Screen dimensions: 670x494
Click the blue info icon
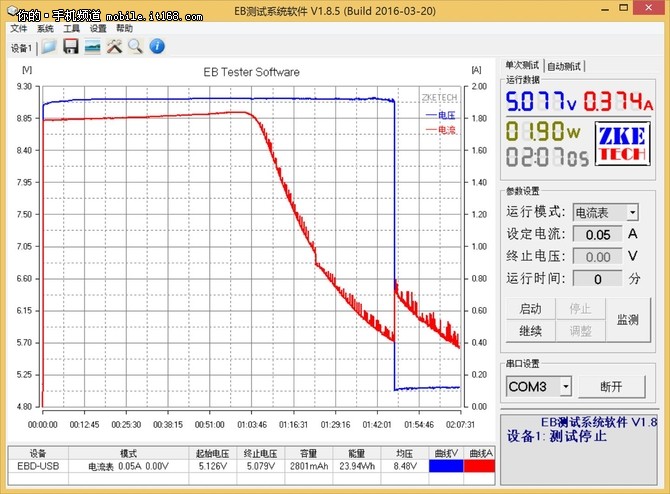tap(157, 47)
